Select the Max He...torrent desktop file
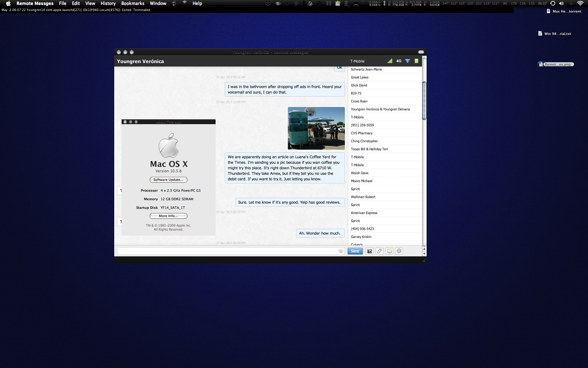588x368 pixels. [x=564, y=11]
